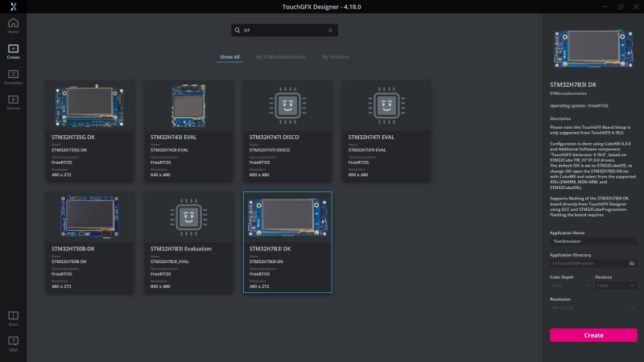
Task: Clear the search field with X
Action: [330, 31]
